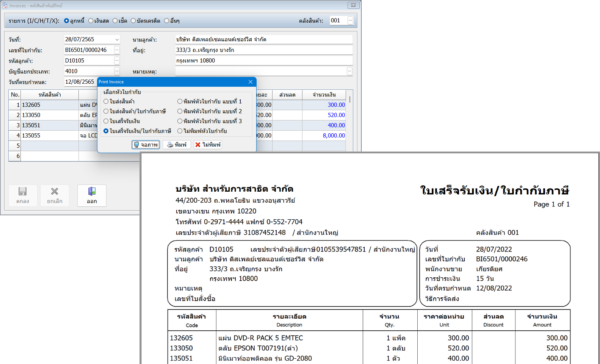The image size is (600, 364).
Task: Click the red X ไม่พิมพ์ button
Action: 207,145
